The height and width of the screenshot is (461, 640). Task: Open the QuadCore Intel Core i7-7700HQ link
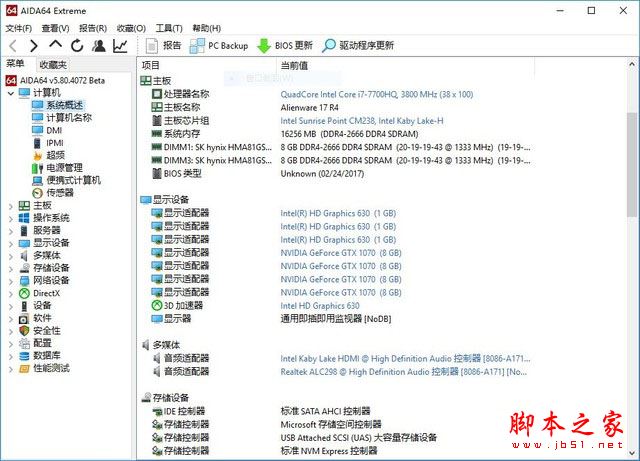pyautogui.click(x=376, y=94)
